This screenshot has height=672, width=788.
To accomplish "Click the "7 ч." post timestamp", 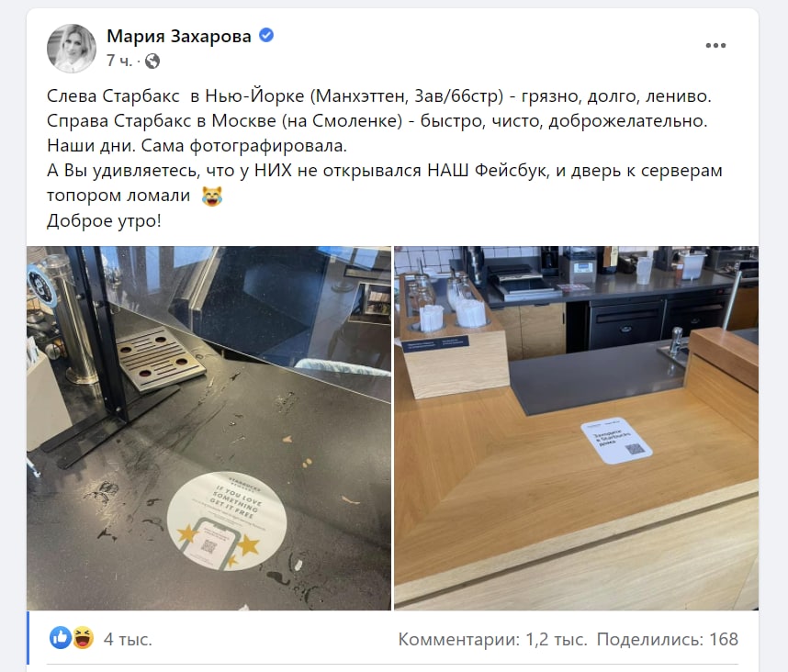I will click(x=119, y=62).
